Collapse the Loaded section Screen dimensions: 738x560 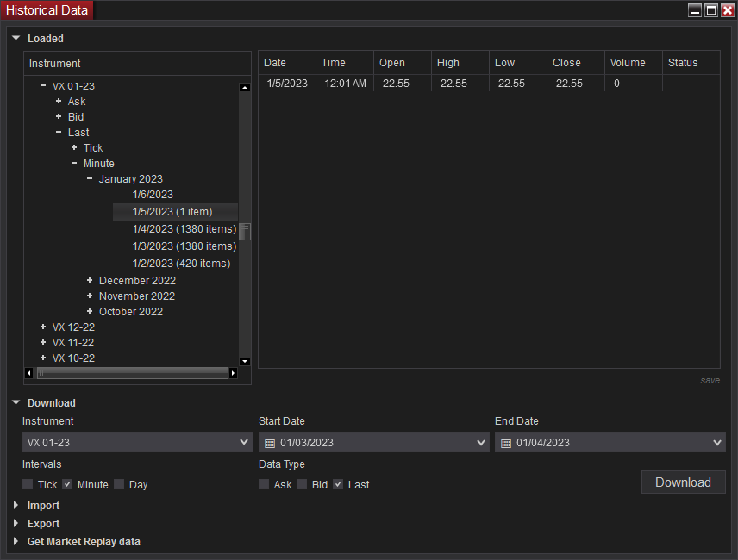tap(16, 38)
